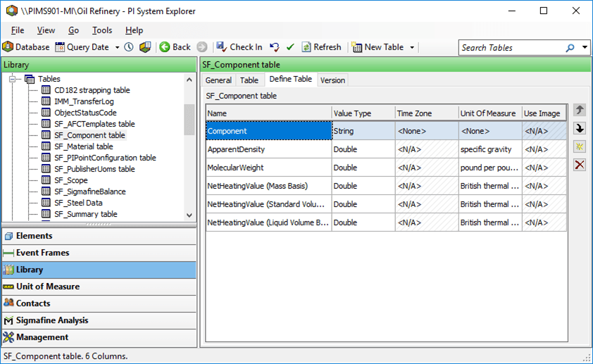This screenshot has width=593, height=364.
Task: Click table icon next to SF_Scope
Action: click(x=46, y=180)
